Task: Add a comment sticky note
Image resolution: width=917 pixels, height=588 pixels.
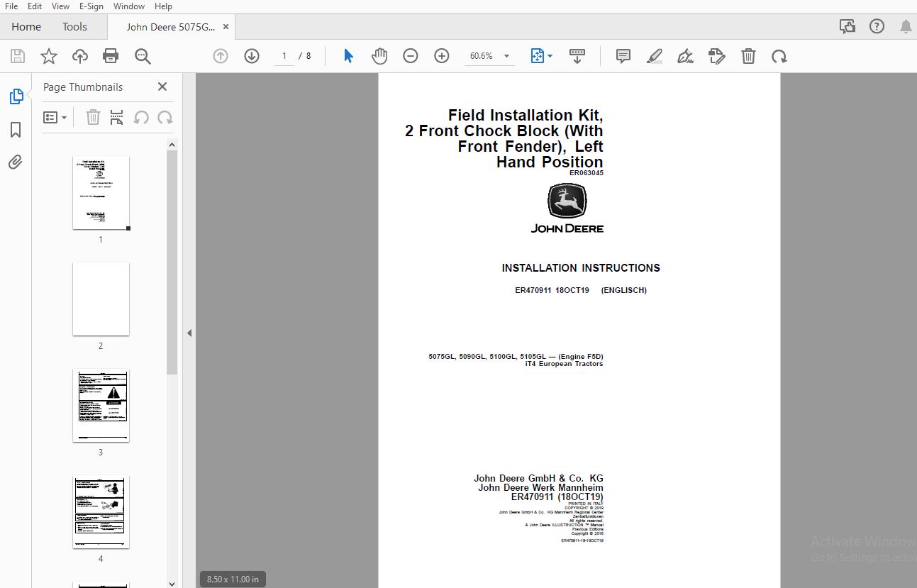Action: coord(623,56)
